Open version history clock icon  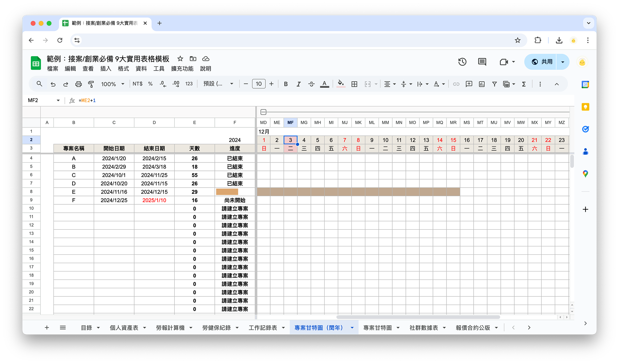tap(462, 62)
